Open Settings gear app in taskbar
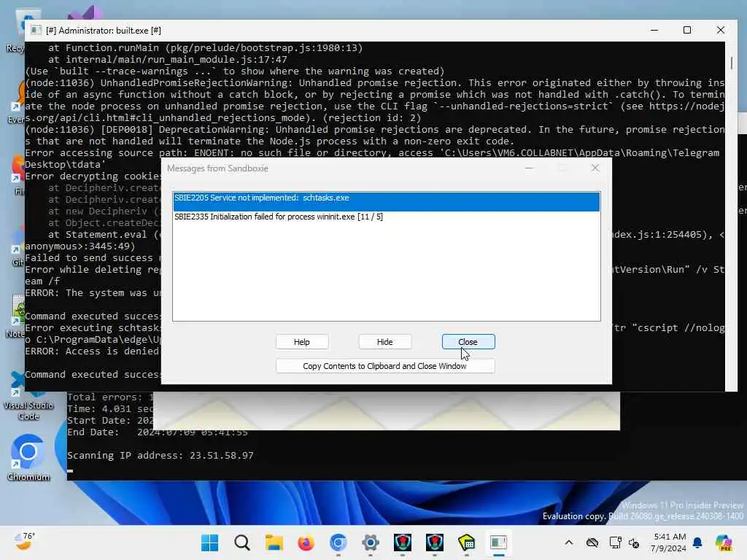This screenshot has width=747, height=560. (370, 542)
